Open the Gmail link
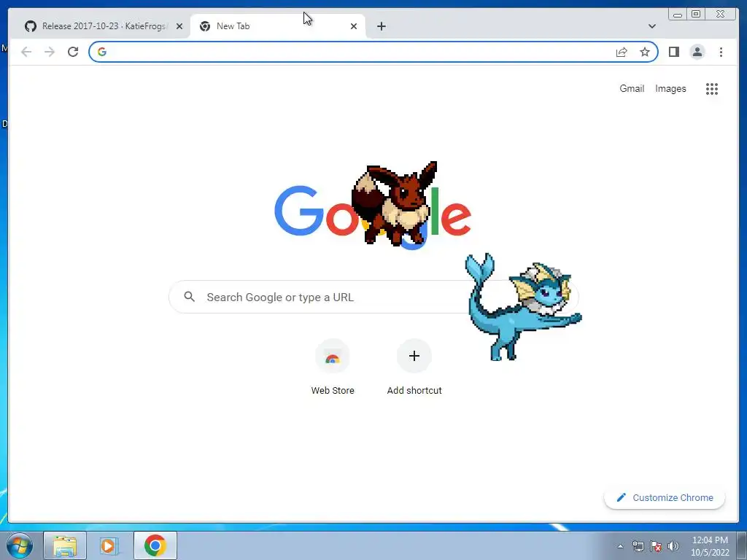The image size is (747, 560). tap(632, 88)
